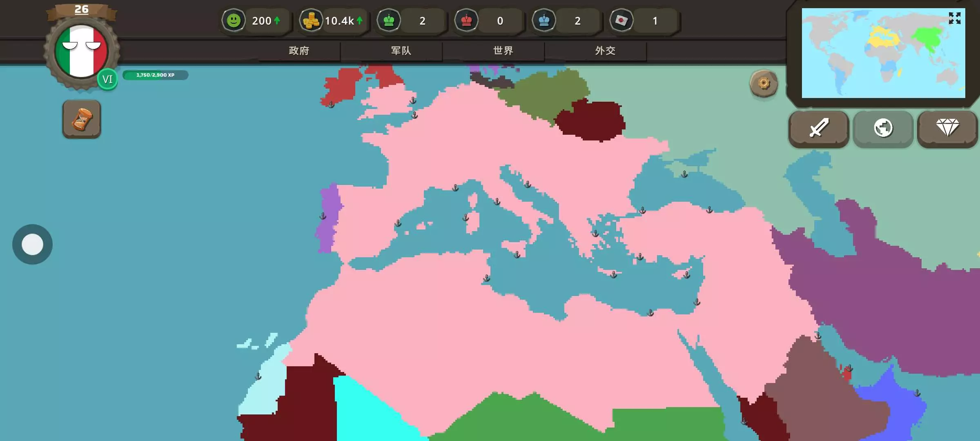Expand the minimap to fullscreen
980x441 pixels.
coord(954,18)
